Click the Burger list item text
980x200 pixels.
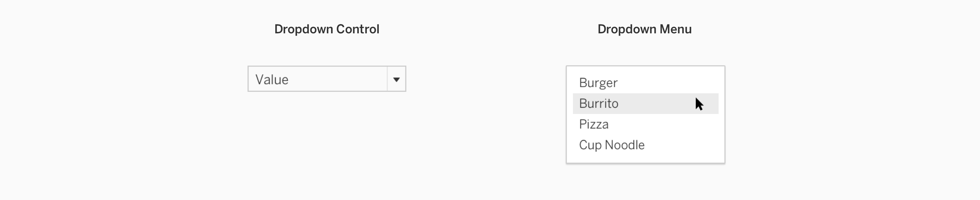[x=598, y=83]
